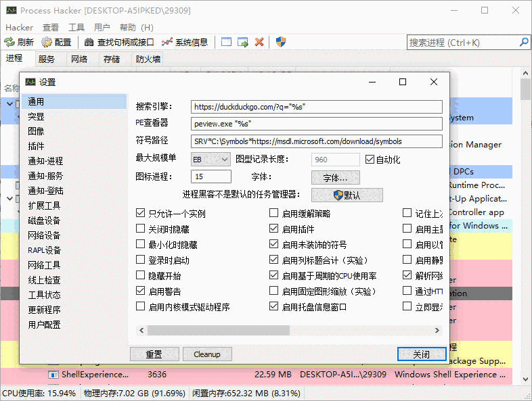Click the 默认 task manager button
532x401 pixels.
pos(347,195)
